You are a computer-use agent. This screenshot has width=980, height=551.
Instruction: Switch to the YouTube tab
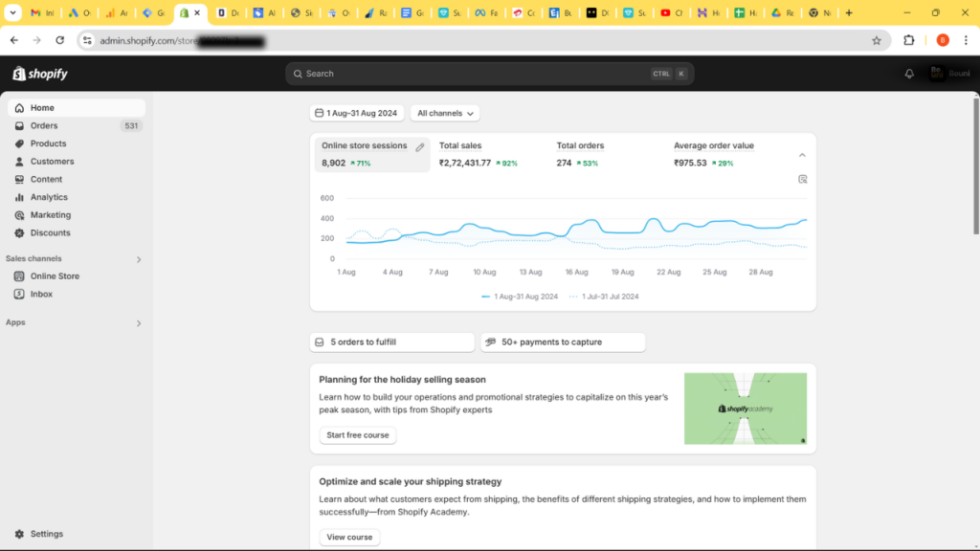point(673,12)
